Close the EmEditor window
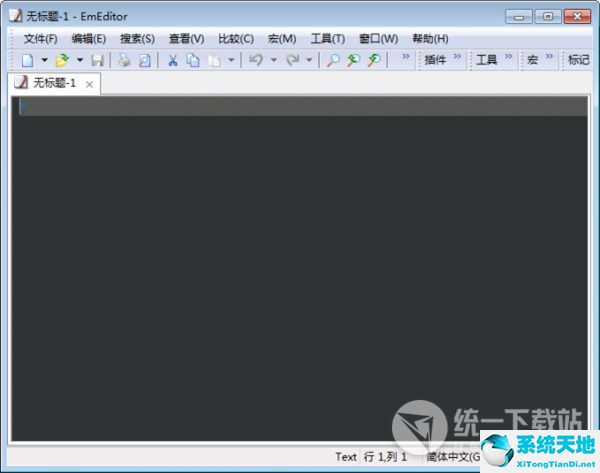 pyautogui.click(x=577, y=16)
